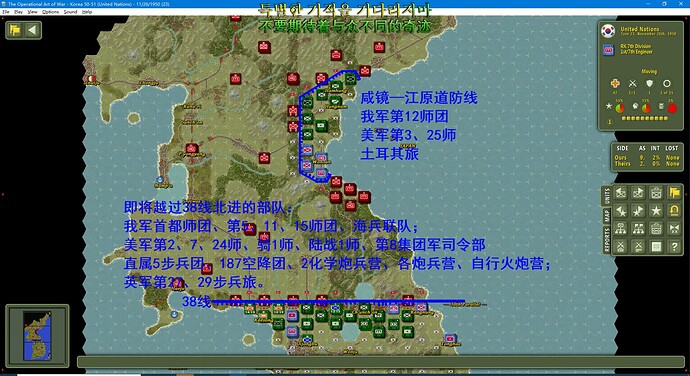
Task: Click the second hierarchy org-chart button
Action: [638, 229]
